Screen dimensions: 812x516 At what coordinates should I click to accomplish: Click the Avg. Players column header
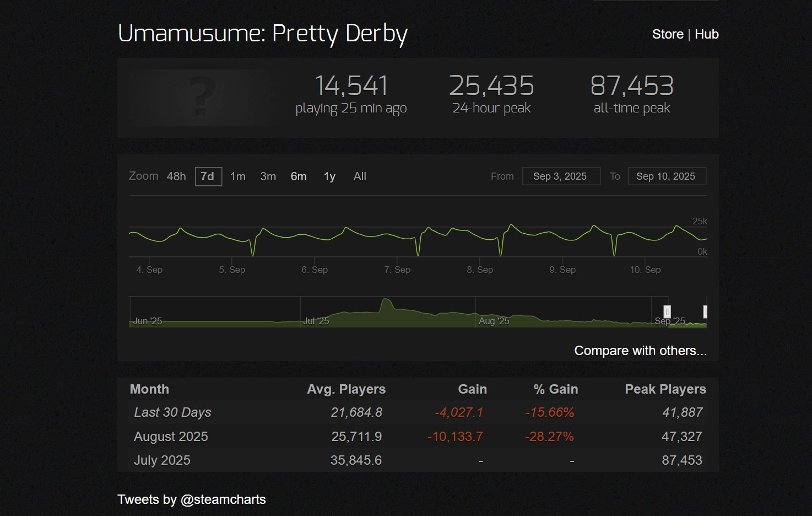click(x=346, y=389)
